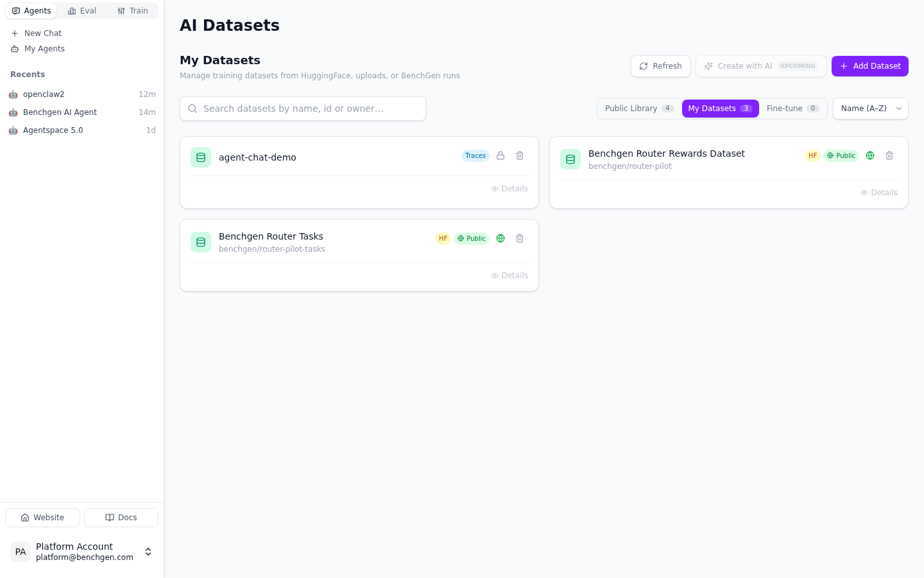This screenshot has width=924, height=578.
Task: Toggle globe visibility on Benchgen Router Rewards Dataset
Action: pyautogui.click(x=870, y=155)
